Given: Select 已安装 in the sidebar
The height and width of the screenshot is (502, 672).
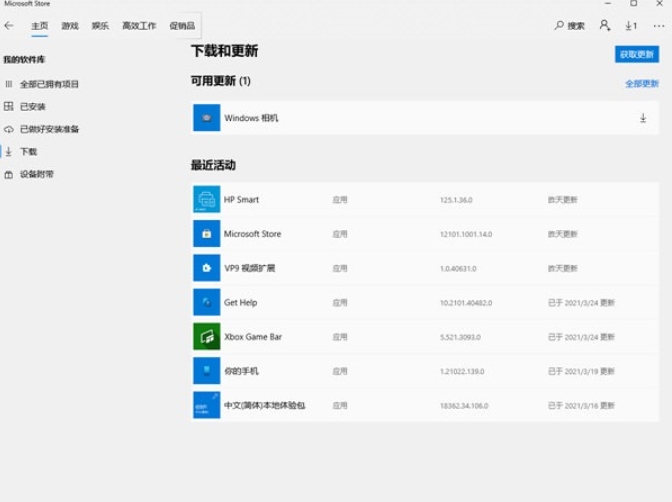Looking at the screenshot, I should click(33, 107).
